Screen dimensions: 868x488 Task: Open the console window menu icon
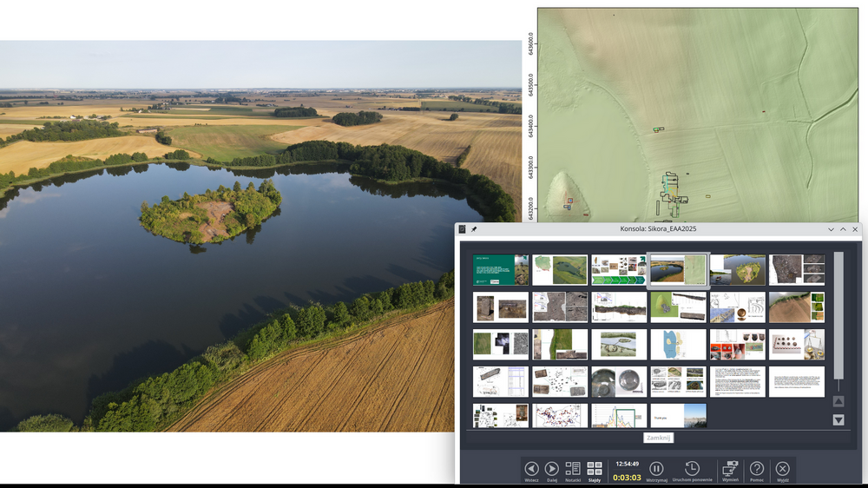(x=463, y=229)
